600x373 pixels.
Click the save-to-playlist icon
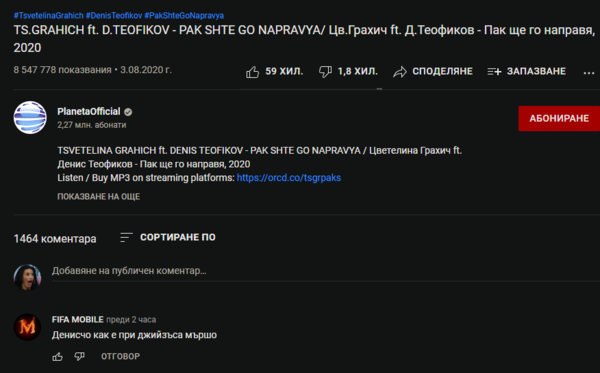tap(494, 72)
